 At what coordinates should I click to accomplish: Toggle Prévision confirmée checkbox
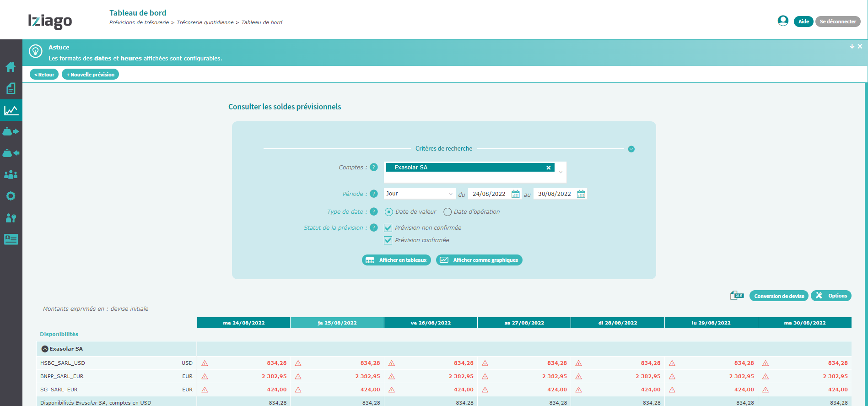pyautogui.click(x=388, y=240)
